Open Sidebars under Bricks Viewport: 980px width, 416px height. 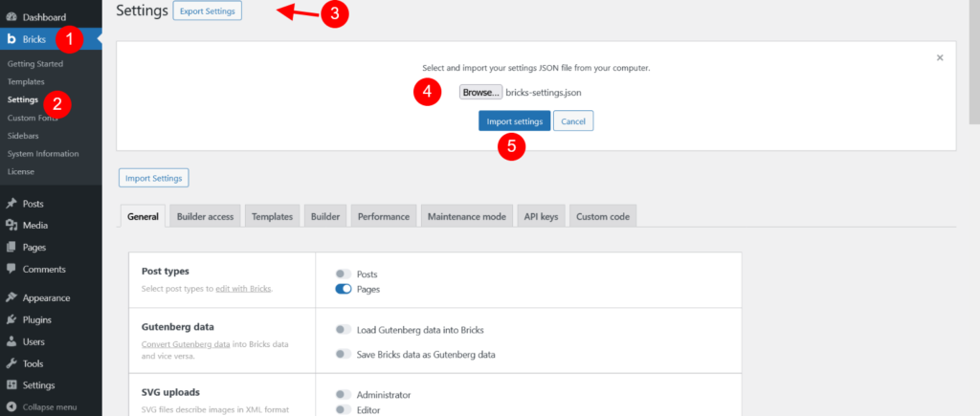(23, 136)
